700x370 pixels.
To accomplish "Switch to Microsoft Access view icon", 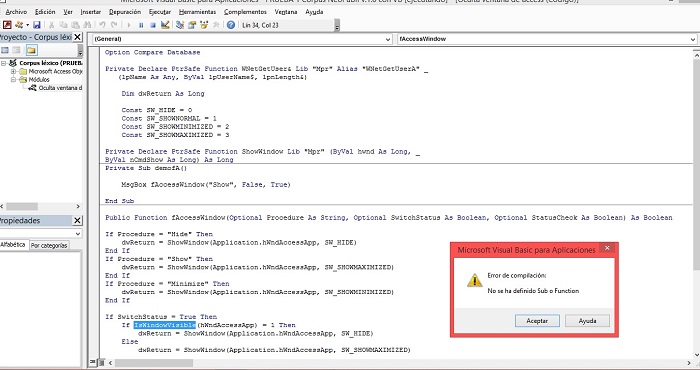I will point(7,25).
